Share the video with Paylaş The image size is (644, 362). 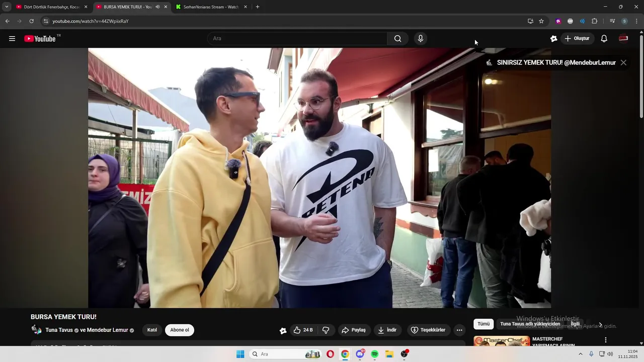pos(354,330)
